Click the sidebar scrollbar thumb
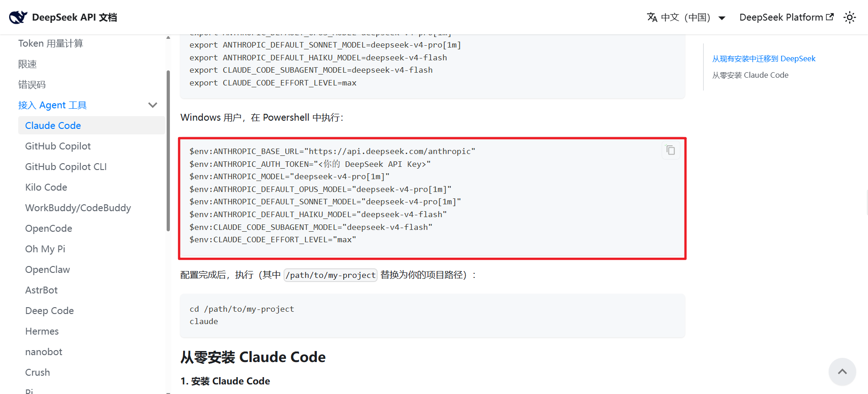Viewport: 868px width, 394px height. pos(168,151)
